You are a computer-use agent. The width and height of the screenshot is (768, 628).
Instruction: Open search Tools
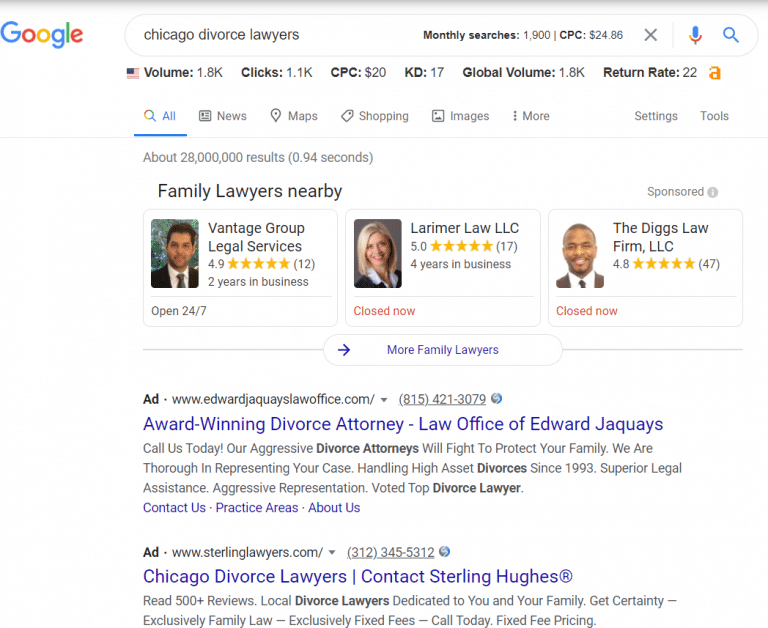714,116
